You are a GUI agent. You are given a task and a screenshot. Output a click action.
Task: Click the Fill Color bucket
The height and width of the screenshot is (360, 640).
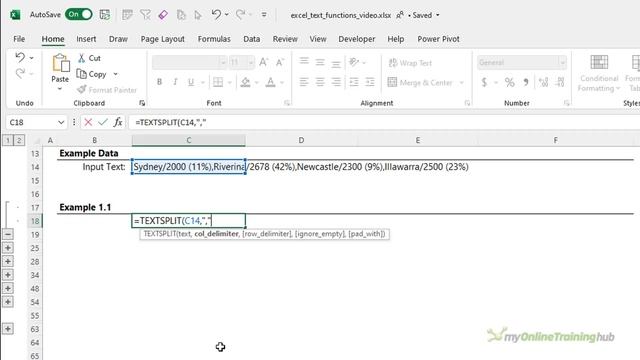tap(245, 82)
